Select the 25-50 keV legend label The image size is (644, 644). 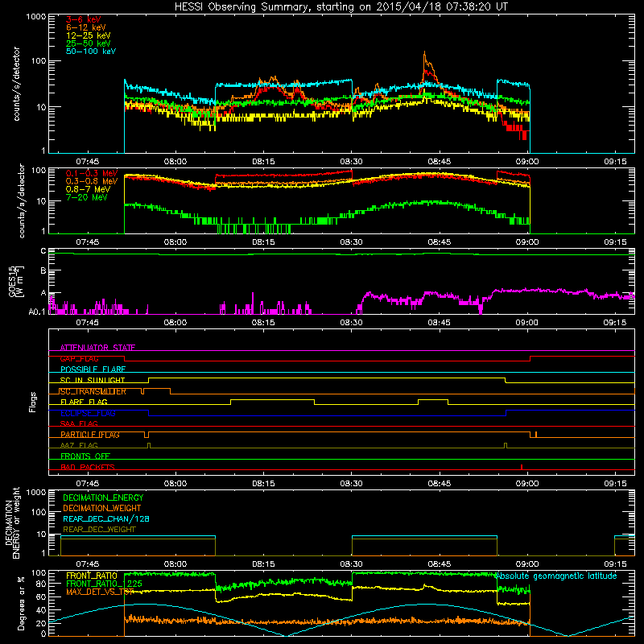coord(89,43)
